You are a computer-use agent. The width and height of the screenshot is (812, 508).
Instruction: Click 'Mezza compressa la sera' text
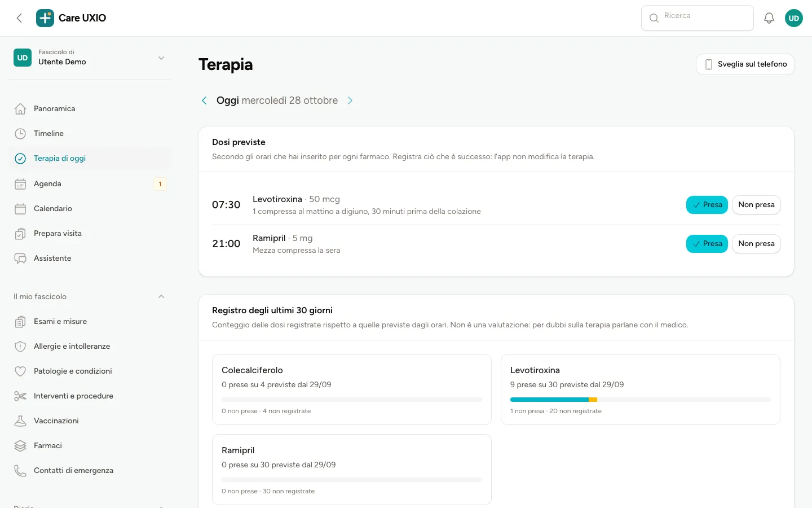click(297, 251)
